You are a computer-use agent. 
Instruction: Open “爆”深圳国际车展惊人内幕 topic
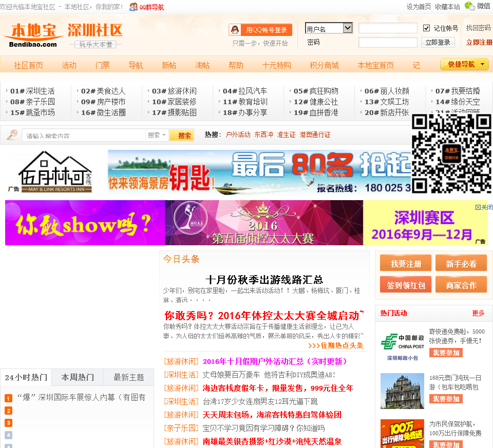81,397
